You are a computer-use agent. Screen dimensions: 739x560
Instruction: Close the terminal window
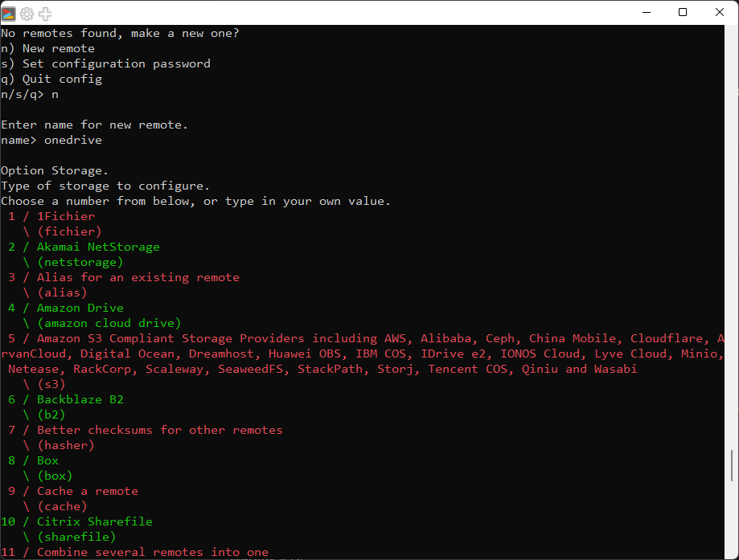click(719, 12)
